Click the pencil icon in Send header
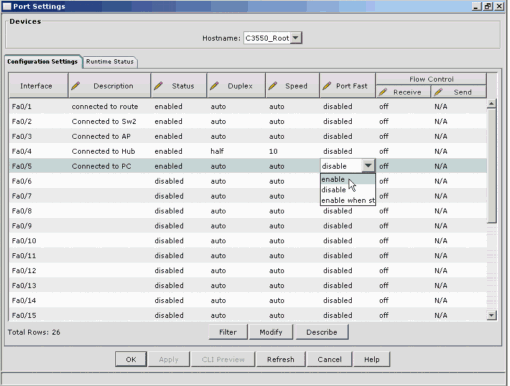 click(438, 92)
